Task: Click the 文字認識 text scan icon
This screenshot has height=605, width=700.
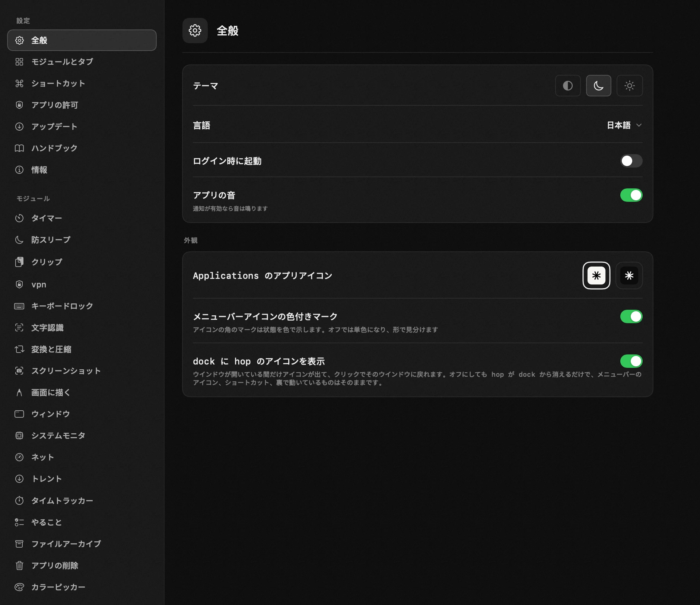Action: tap(19, 328)
